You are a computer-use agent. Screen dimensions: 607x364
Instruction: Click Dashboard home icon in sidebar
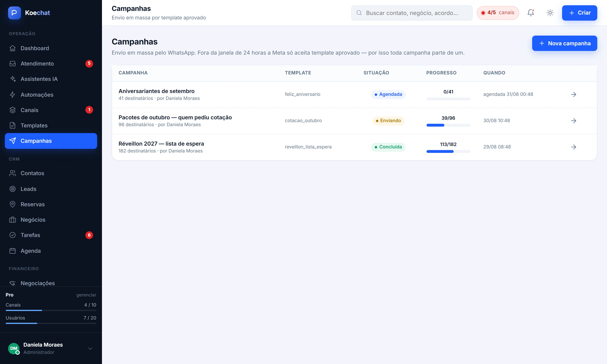coord(13,48)
